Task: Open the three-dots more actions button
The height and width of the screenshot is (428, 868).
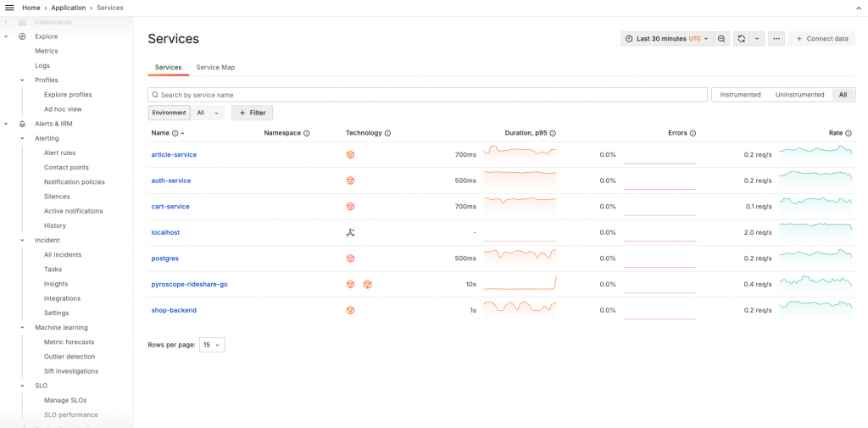Action: click(x=776, y=39)
